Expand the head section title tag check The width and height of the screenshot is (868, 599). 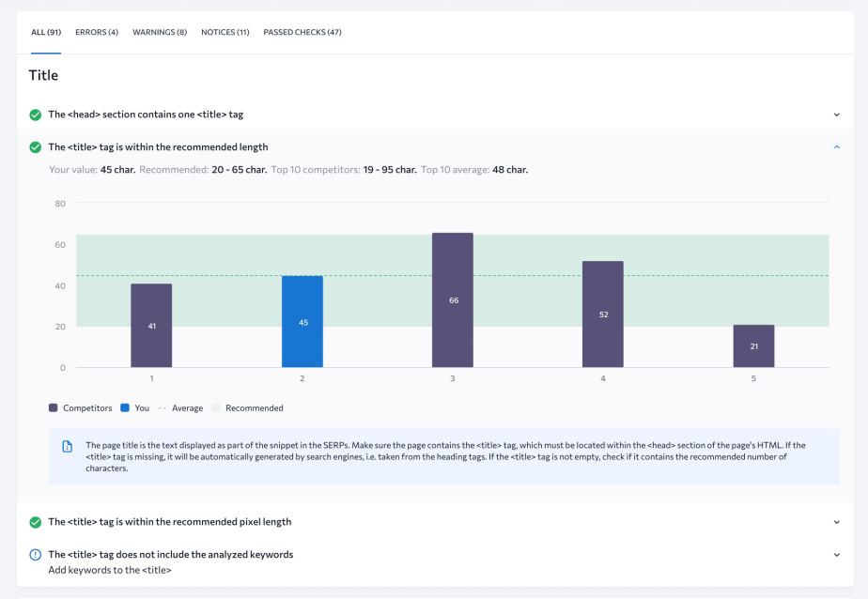[x=836, y=114]
